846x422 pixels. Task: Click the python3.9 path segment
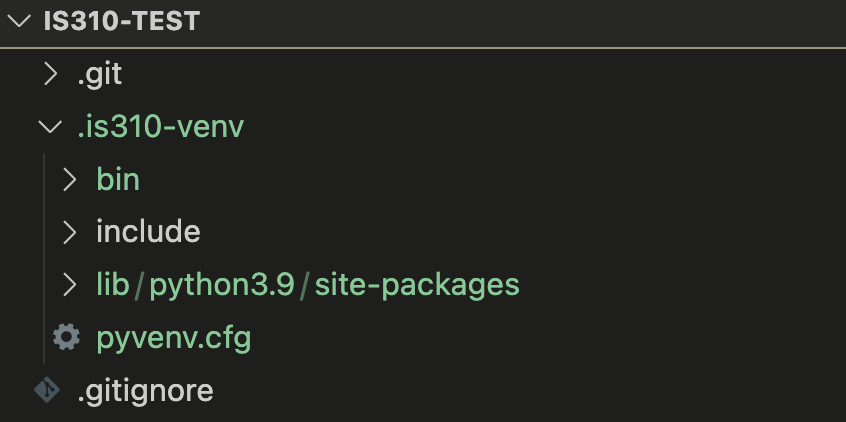[x=222, y=285]
